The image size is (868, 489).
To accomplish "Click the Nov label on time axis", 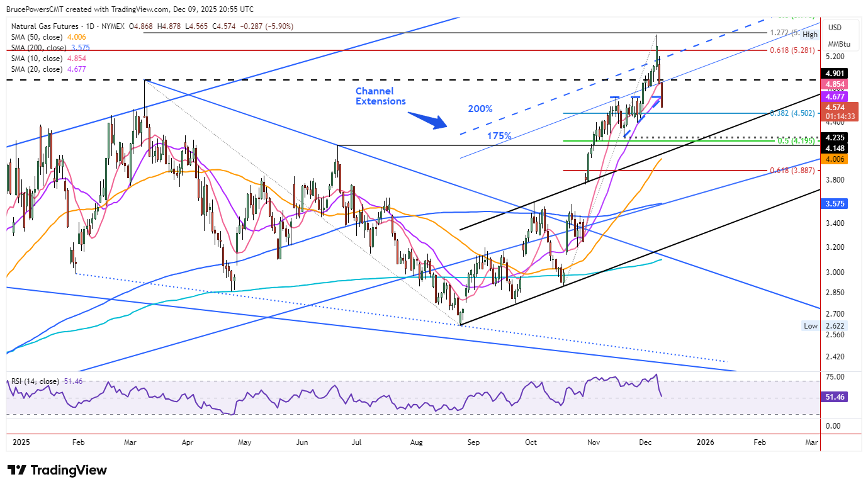I will click(593, 442).
